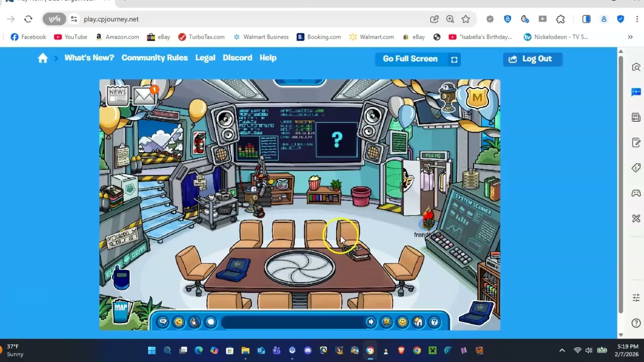Click the Home icon on site header
This screenshot has width=644, height=362.
click(x=43, y=58)
